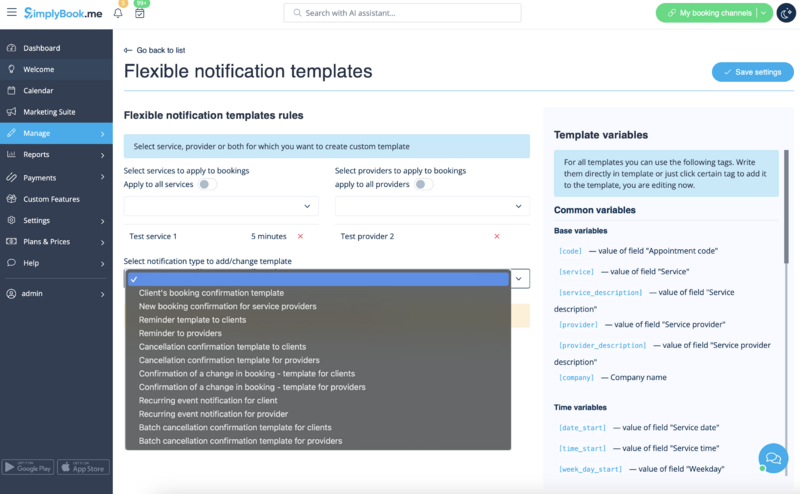Click the Reports chart icon
Image resolution: width=800 pixels, height=494 pixels.
coord(11,154)
